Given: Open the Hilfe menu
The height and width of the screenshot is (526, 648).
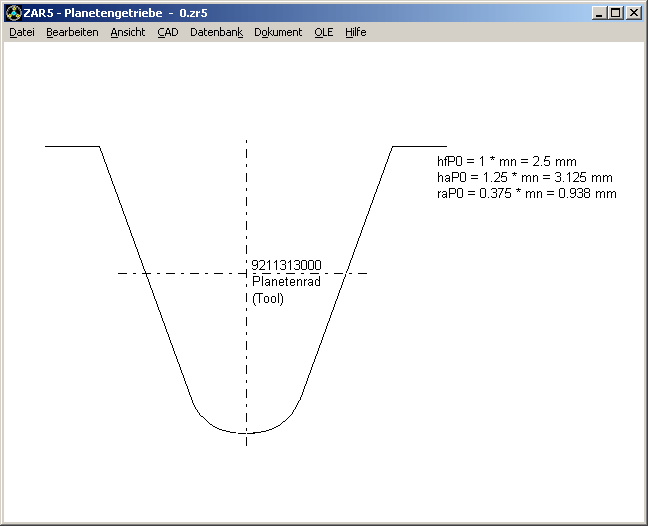Looking at the screenshot, I should [x=356, y=32].
